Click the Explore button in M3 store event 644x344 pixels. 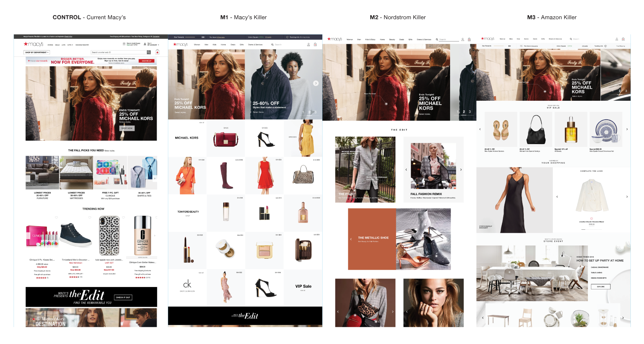pyautogui.click(x=601, y=287)
